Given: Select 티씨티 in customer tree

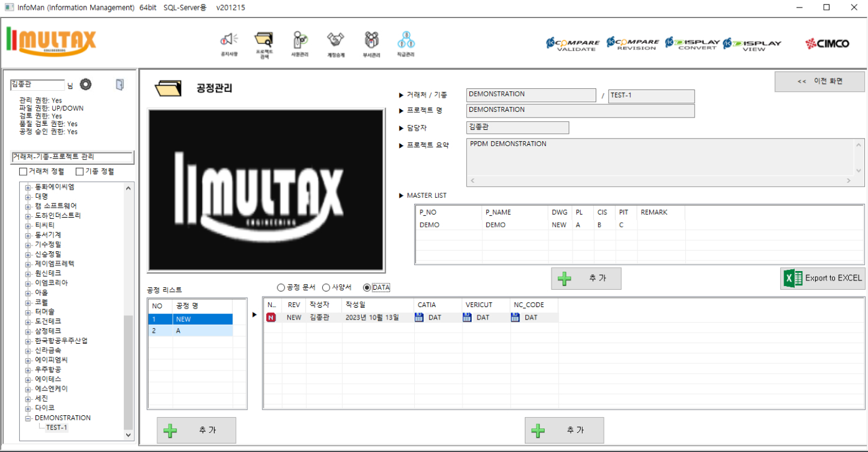Looking at the screenshot, I should tap(44, 225).
